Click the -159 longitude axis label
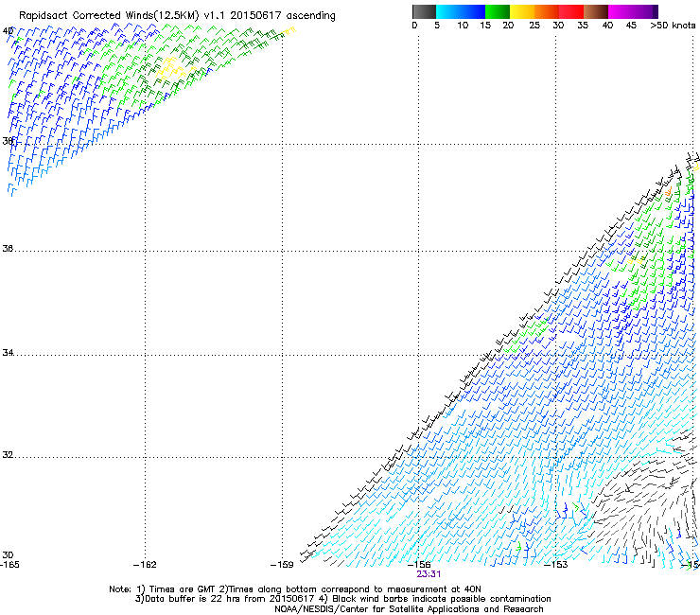Viewport: 700px width, 615px height. coord(282,565)
